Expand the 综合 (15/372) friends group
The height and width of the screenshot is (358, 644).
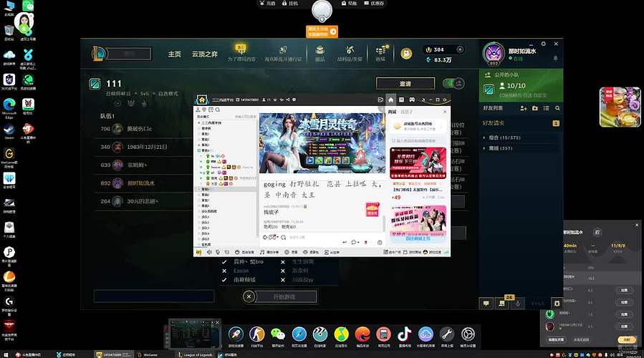pyautogui.click(x=520, y=137)
